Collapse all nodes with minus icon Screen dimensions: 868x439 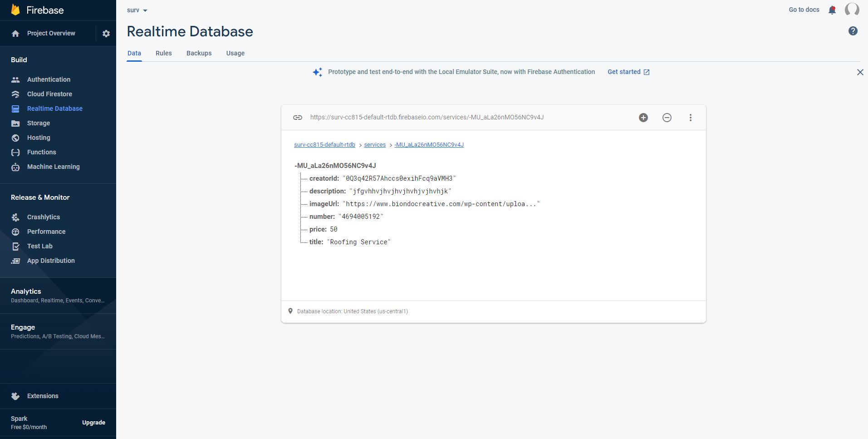click(x=667, y=118)
